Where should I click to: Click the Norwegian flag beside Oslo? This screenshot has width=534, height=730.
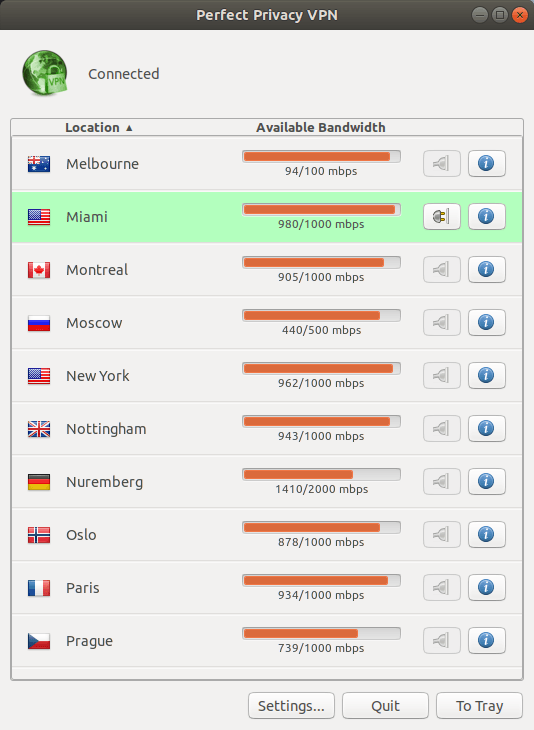tap(39, 536)
